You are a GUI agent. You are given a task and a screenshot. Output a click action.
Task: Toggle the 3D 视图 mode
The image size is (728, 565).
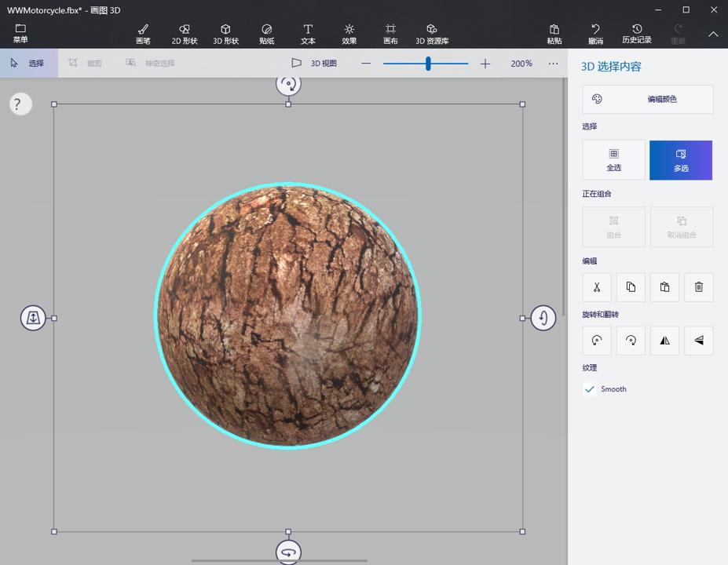pyautogui.click(x=317, y=63)
